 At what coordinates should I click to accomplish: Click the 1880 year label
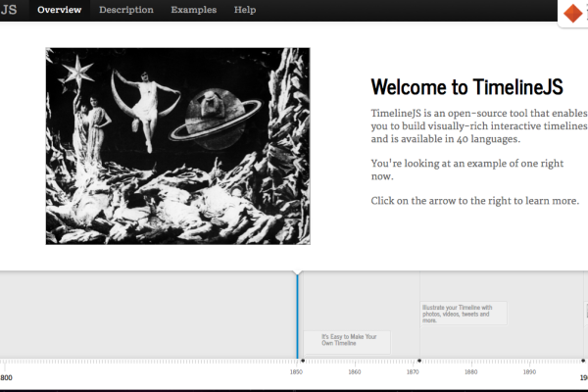pos(471,372)
